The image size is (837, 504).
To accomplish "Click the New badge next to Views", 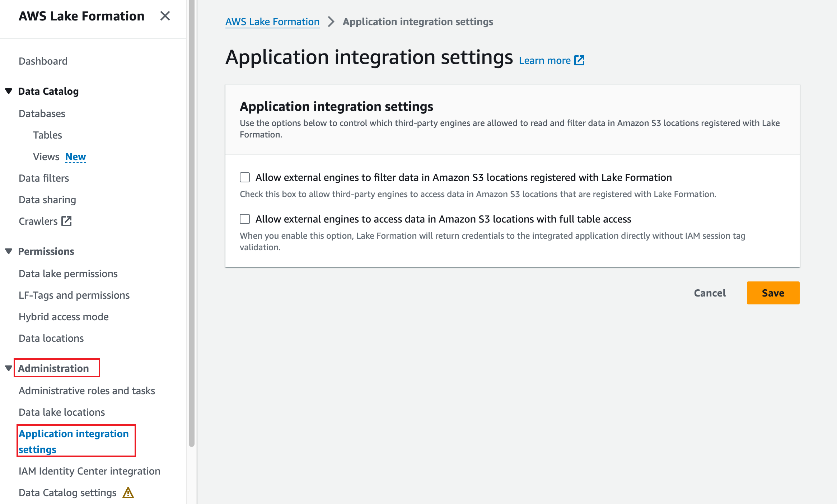I will point(76,157).
